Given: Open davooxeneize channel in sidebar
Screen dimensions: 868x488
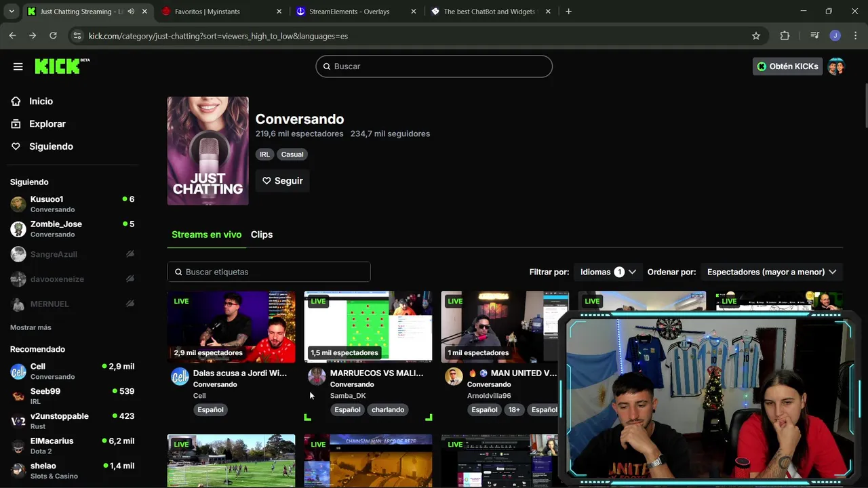Looking at the screenshot, I should pyautogui.click(x=72, y=279).
